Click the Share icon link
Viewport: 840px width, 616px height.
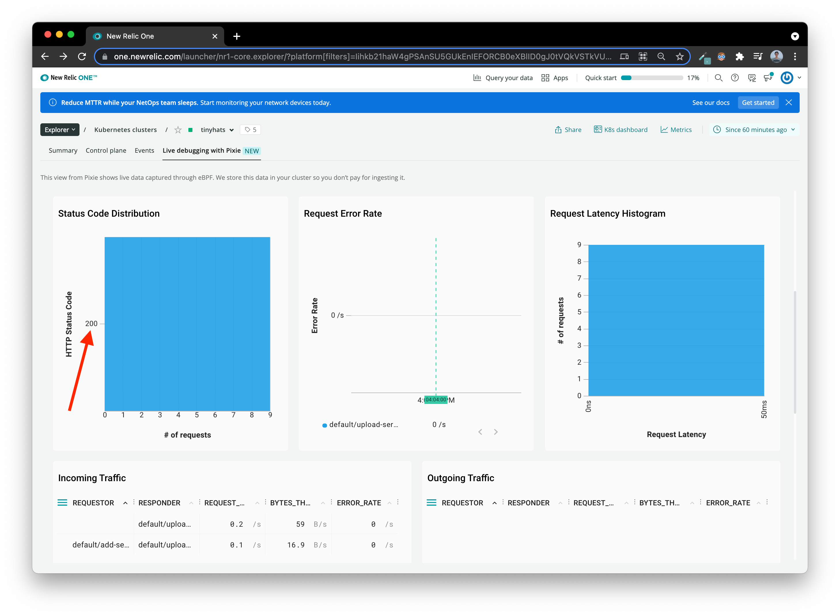coord(568,130)
